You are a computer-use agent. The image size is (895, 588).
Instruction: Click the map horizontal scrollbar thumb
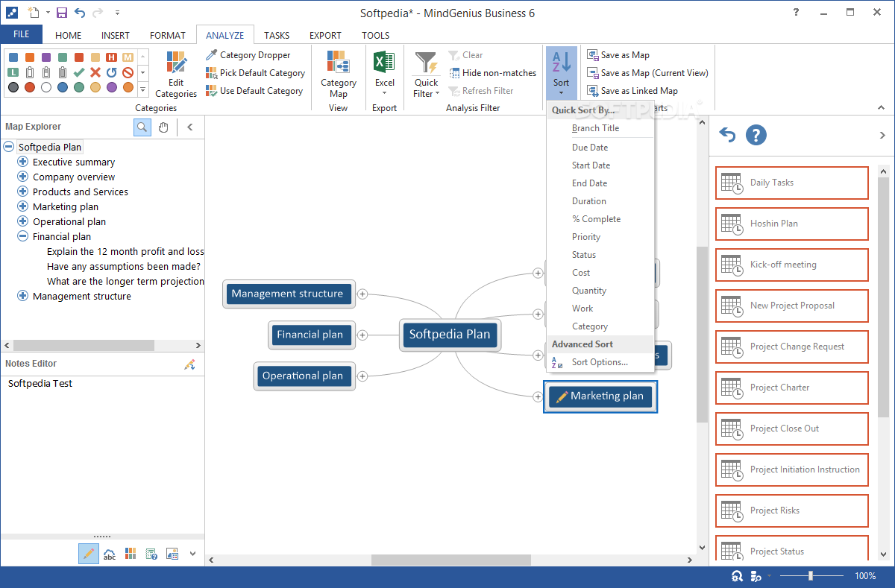pyautogui.click(x=450, y=560)
